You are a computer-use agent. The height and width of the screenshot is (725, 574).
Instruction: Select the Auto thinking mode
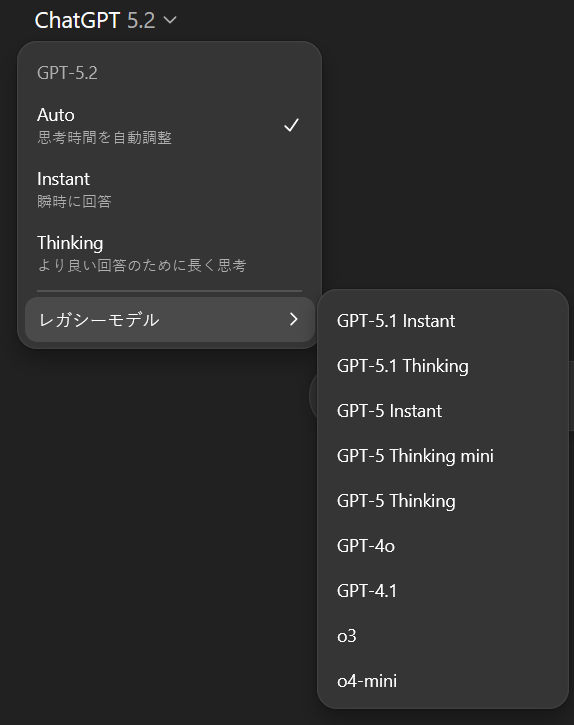coord(169,125)
